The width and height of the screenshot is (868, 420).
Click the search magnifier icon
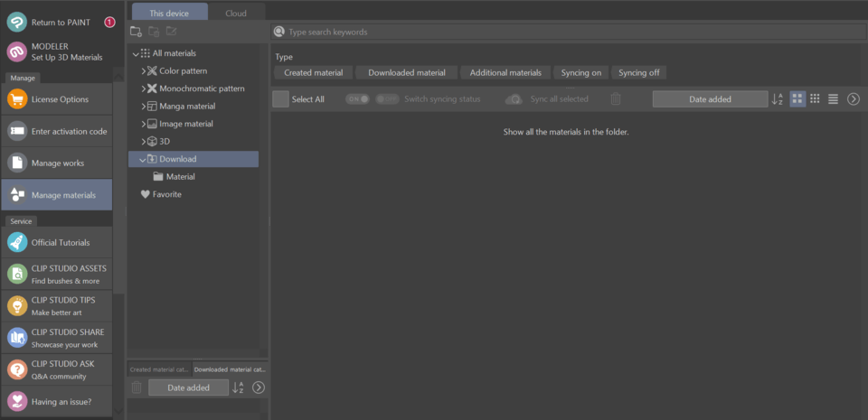pyautogui.click(x=279, y=32)
